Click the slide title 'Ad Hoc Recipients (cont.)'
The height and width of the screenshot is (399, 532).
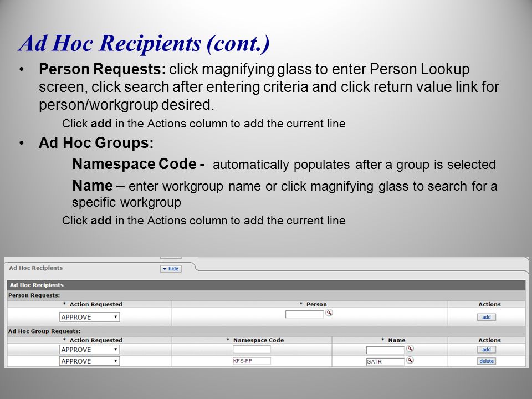coord(145,43)
